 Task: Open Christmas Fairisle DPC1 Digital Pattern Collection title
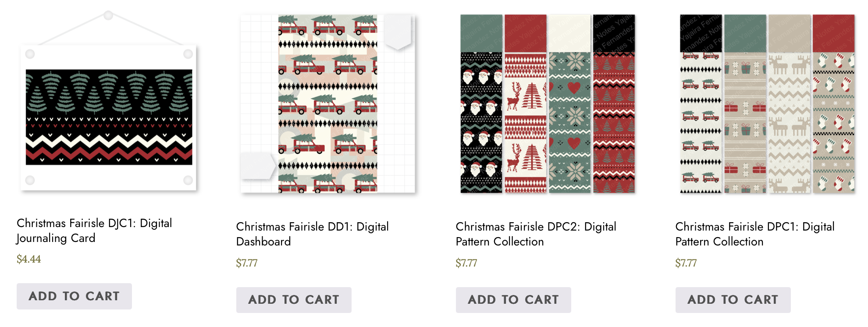tap(755, 234)
